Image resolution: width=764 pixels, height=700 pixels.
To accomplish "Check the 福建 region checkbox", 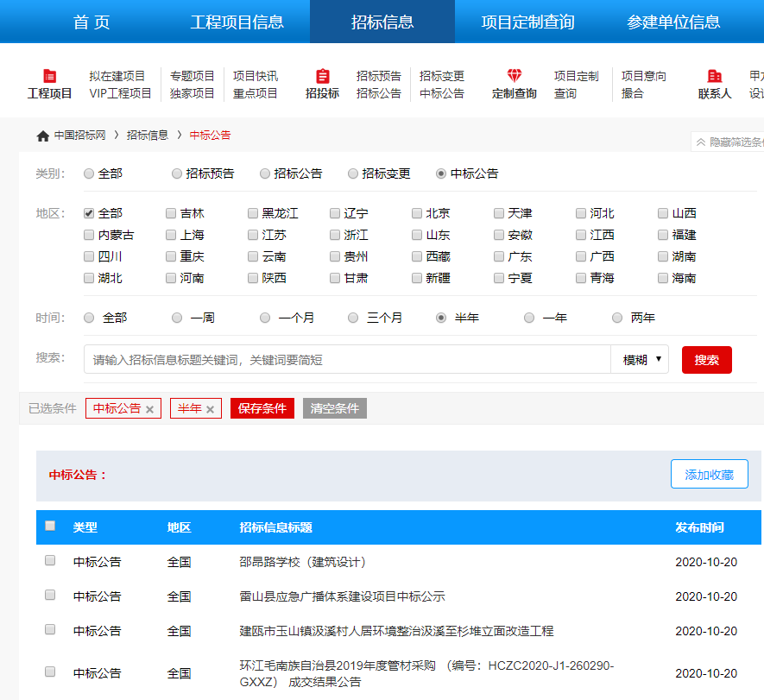I will click(x=663, y=235).
